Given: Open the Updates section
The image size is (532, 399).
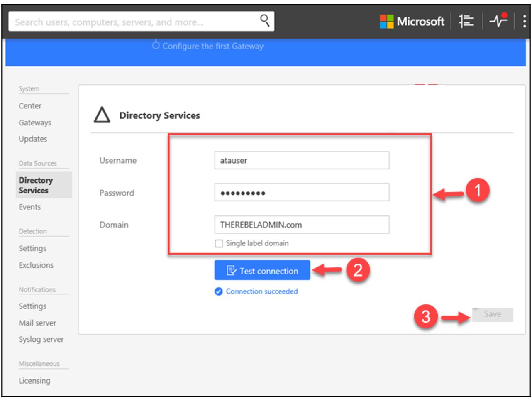Looking at the screenshot, I should pos(33,139).
